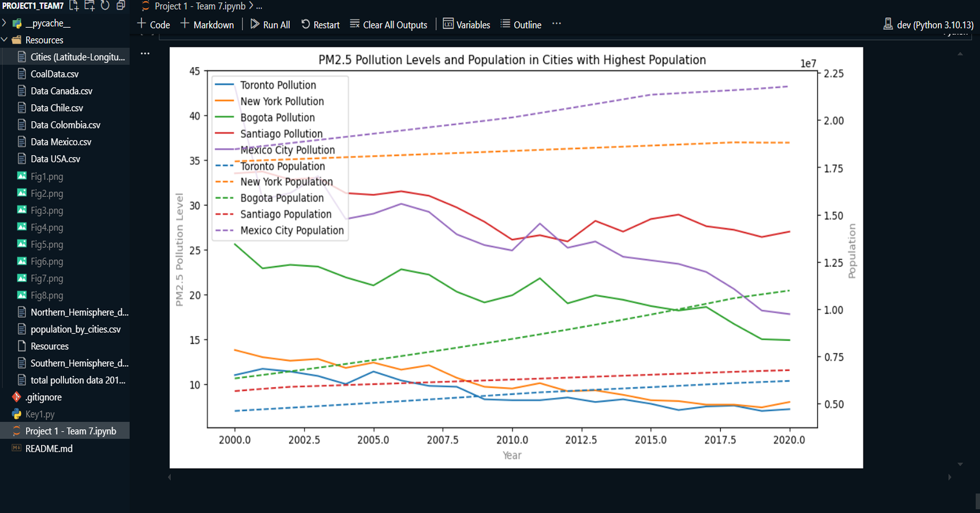Viewport: 980px width, 513px height.
Task: Open Data Canada.csv file
Action: [x=61, y=91]
